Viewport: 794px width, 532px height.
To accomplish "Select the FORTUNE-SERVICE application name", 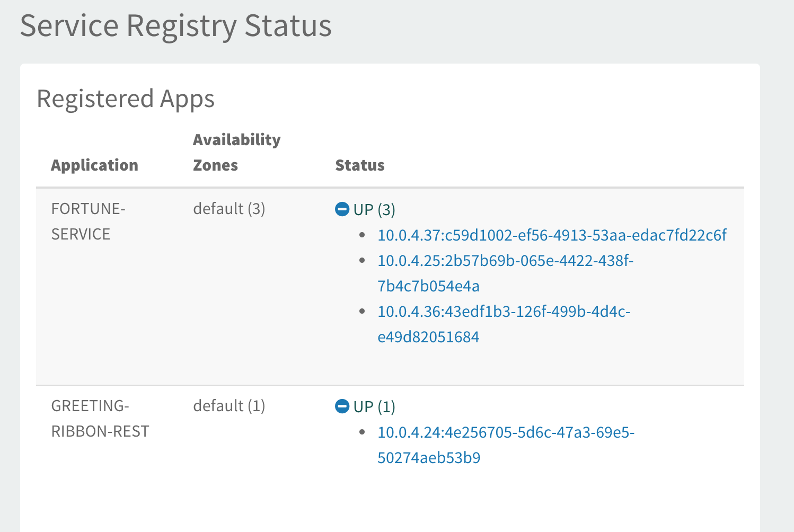I will pyautogui.click(x=88, y=221).
